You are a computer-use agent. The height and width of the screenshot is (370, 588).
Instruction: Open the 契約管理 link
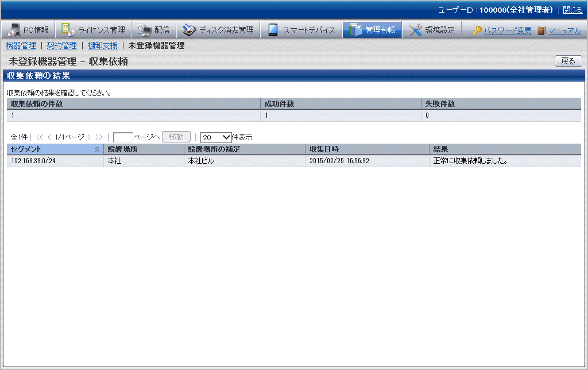tap(62, 46)
